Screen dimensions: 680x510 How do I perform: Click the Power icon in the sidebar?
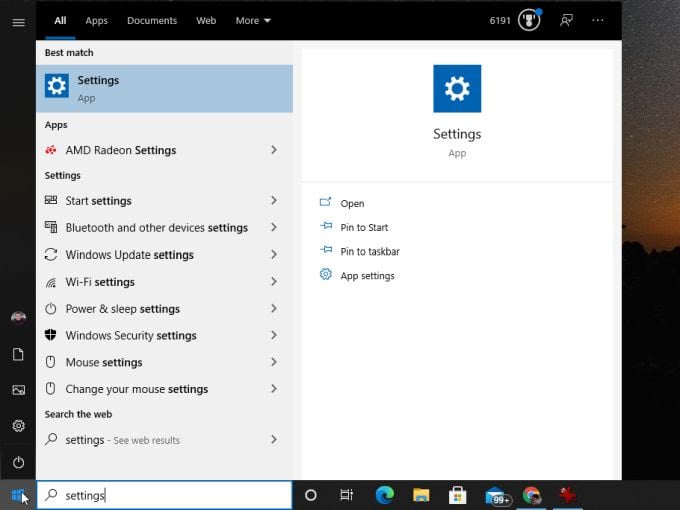coord(18,462)
